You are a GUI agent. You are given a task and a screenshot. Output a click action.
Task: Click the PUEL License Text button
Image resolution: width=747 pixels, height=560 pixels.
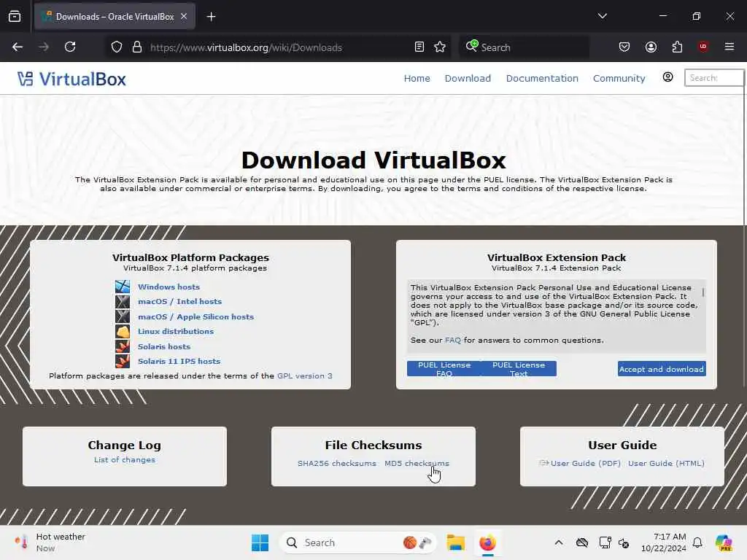tap(519, 368)
